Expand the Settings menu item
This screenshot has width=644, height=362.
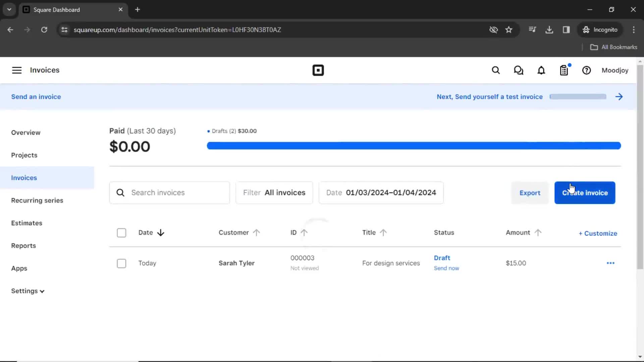click(28, 291)
